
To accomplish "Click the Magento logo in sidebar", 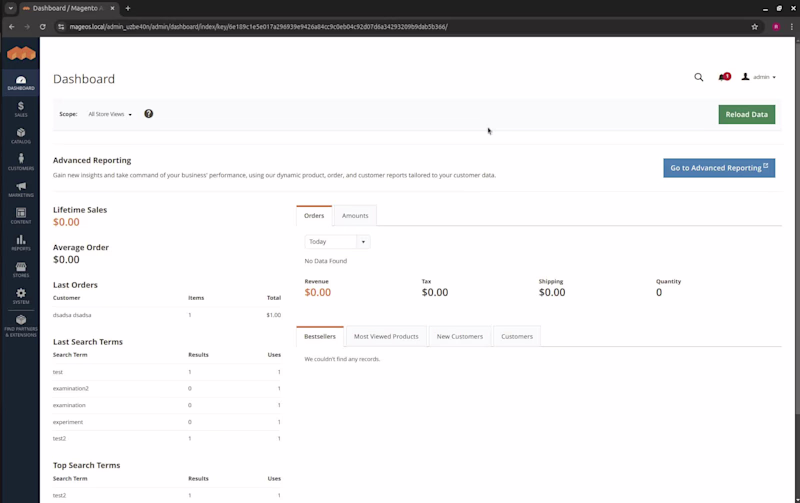I will click(x=21, y=53).
